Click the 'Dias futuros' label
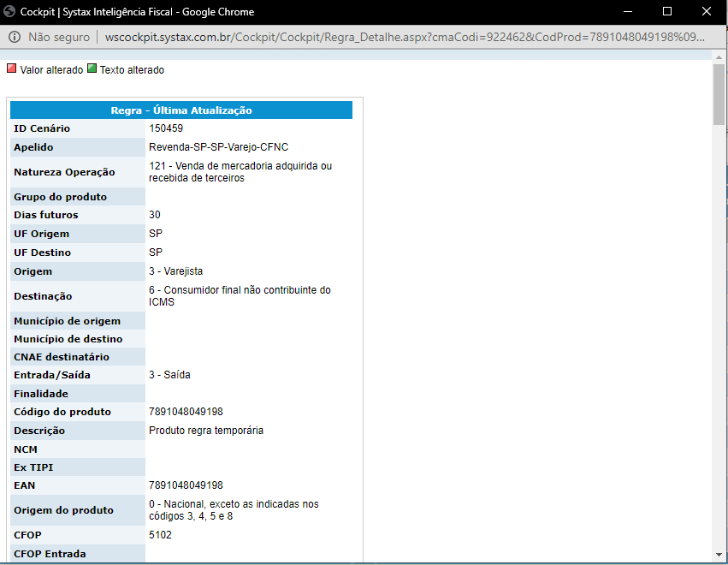728x565 pixels. point(46,215)
